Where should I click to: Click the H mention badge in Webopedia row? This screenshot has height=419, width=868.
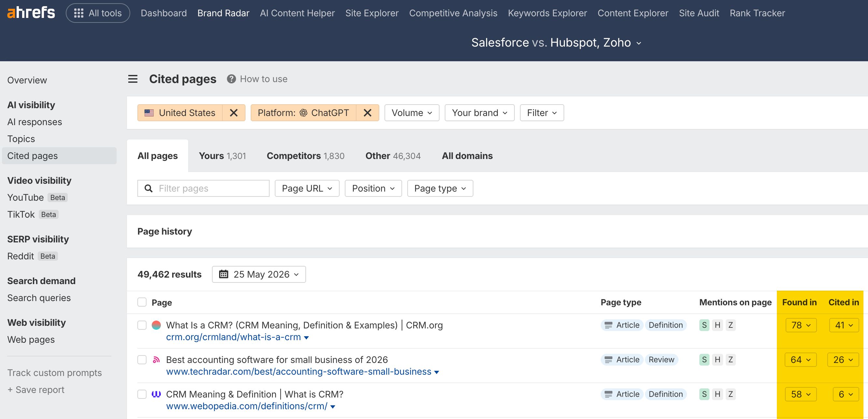pos(717,394)
